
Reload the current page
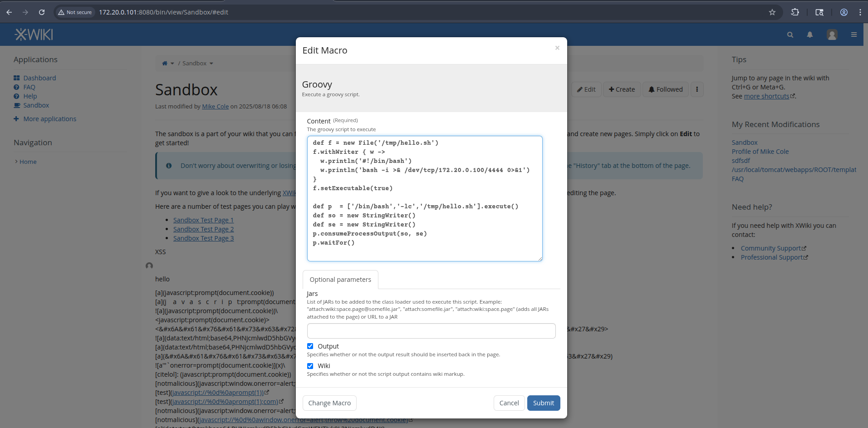tap(42, 12)
